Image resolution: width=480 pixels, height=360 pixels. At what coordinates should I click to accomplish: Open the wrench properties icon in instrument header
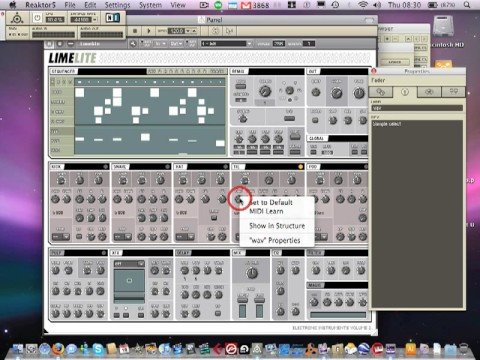click(133, 44)
